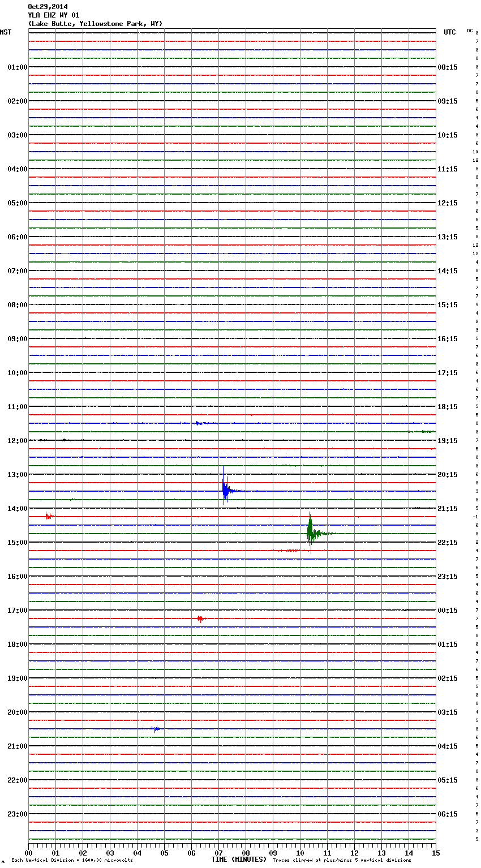The width and height of the screenshot is (481, 868).
Task: Select the 21:00 MST row label
Action: (17, 746)
